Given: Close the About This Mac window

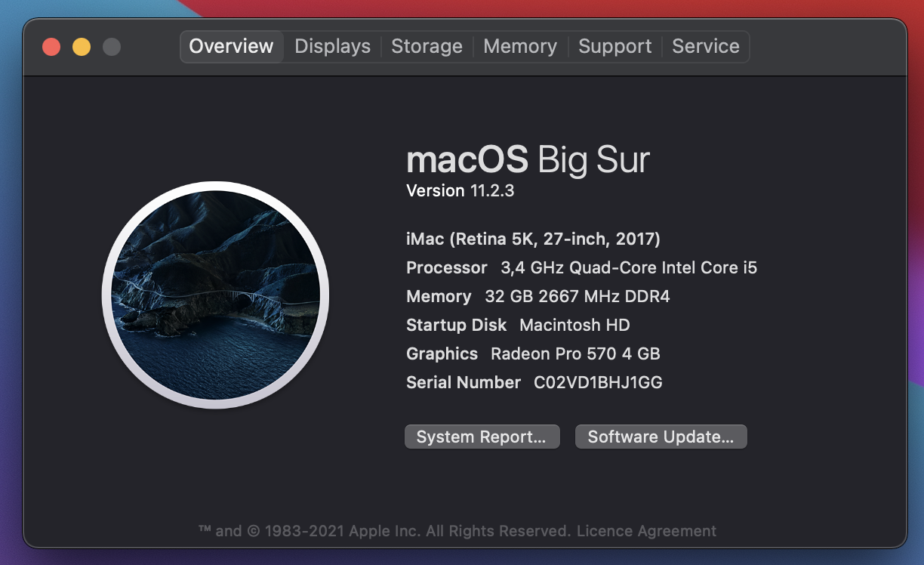Looking at the screenshot, I should coord(51,47).
